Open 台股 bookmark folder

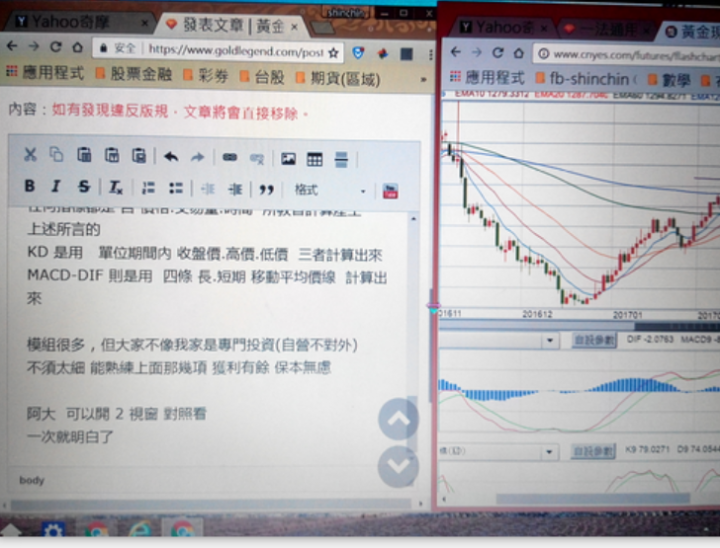click(x=263, y=77)
